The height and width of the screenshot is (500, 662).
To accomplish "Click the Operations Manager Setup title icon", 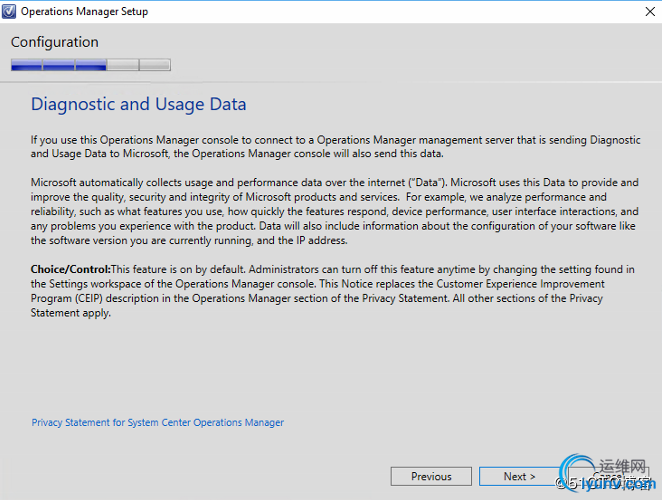I will coord(9,11).
